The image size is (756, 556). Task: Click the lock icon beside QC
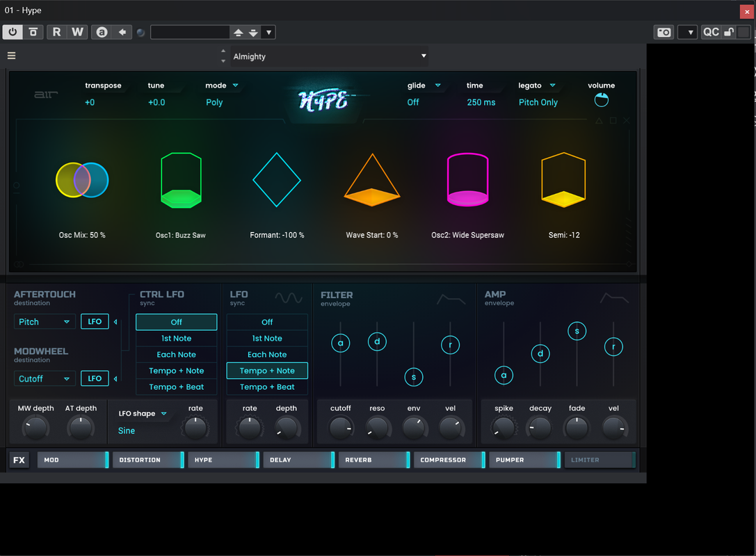729,32
